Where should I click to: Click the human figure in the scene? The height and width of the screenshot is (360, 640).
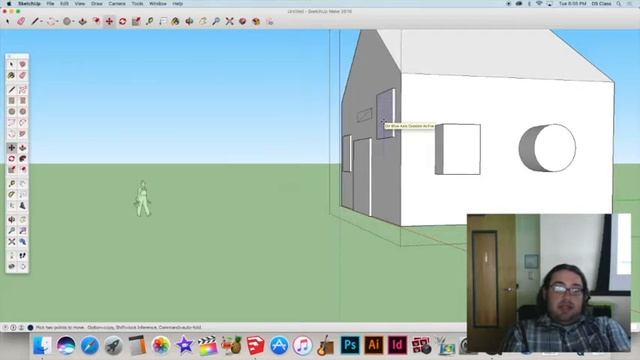[x=143, y=198]
